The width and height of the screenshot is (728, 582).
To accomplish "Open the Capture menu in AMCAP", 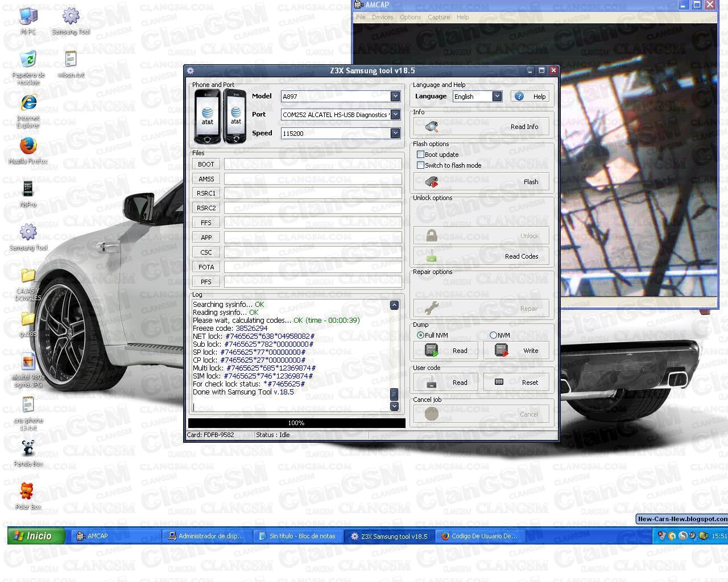I will coord(439,17).
